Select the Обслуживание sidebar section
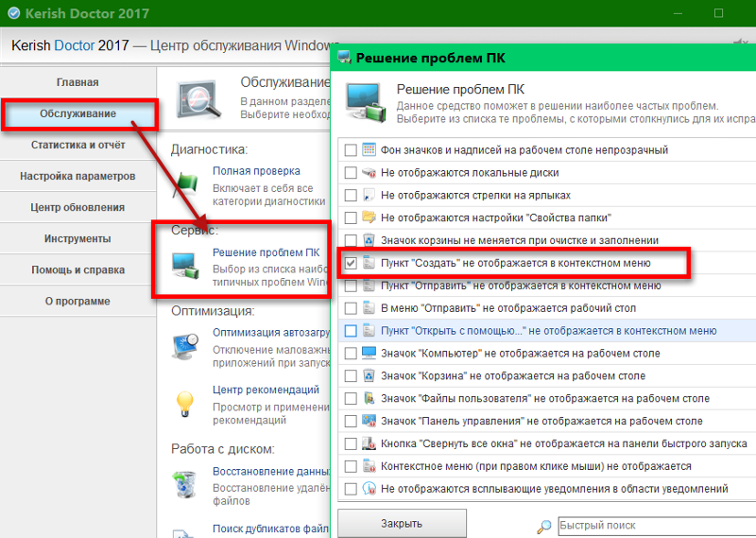 pos(78,113)
